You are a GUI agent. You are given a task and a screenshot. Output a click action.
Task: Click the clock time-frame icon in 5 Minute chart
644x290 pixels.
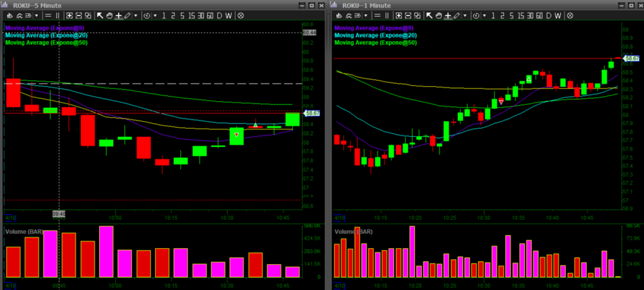pos(147,15)
